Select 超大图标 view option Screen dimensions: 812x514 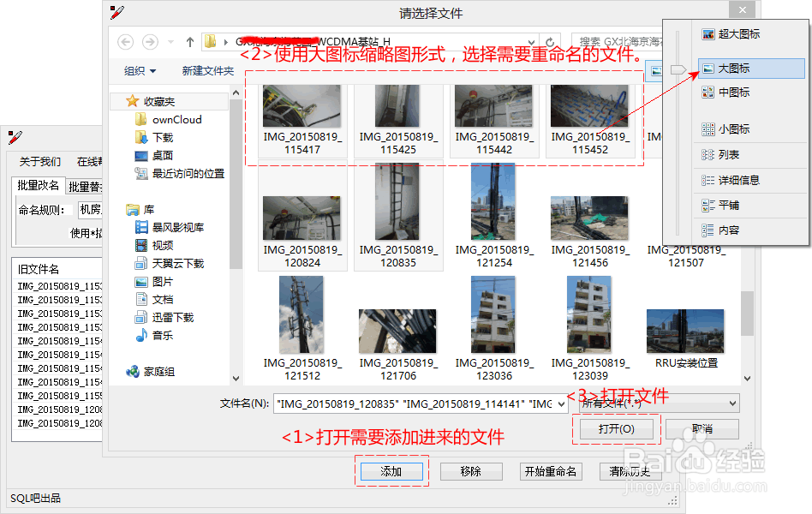749,34
